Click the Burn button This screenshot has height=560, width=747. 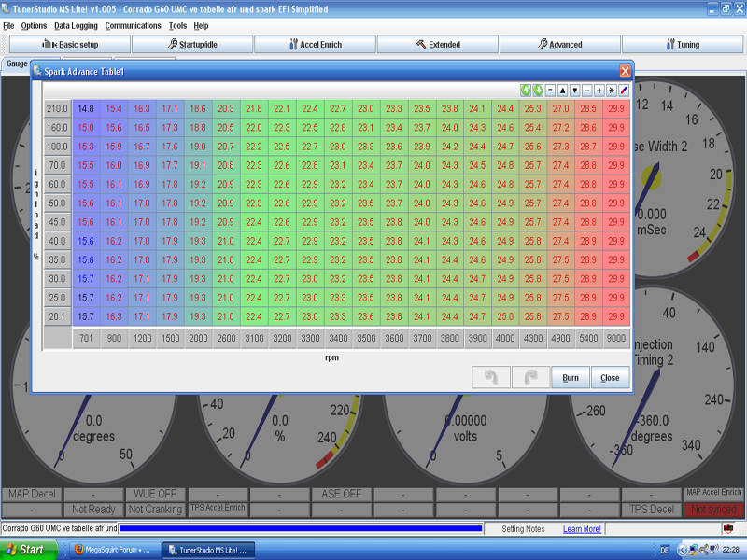click(570, 378)
